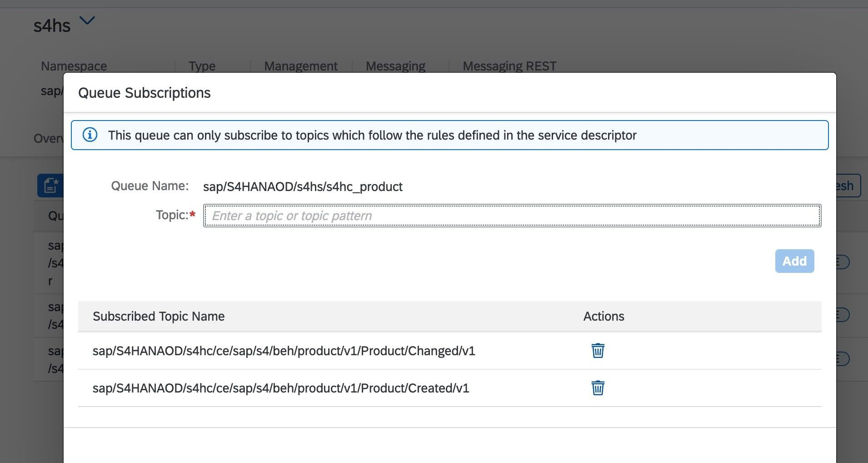Click the create queue icon behind the dialog
This screenshot has height=463, width=868.
click(50, 186)
